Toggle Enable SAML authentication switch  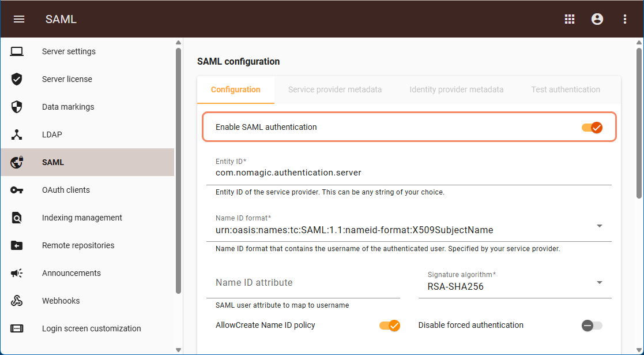click(592, 127)
